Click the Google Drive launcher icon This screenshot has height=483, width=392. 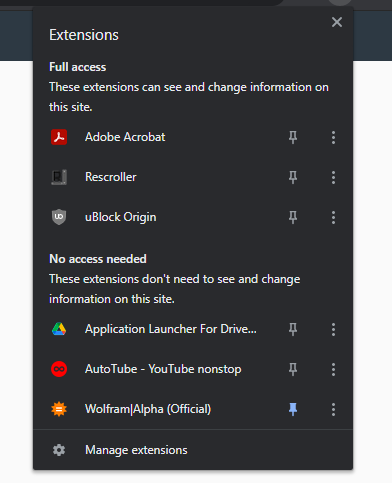point(59,329)
